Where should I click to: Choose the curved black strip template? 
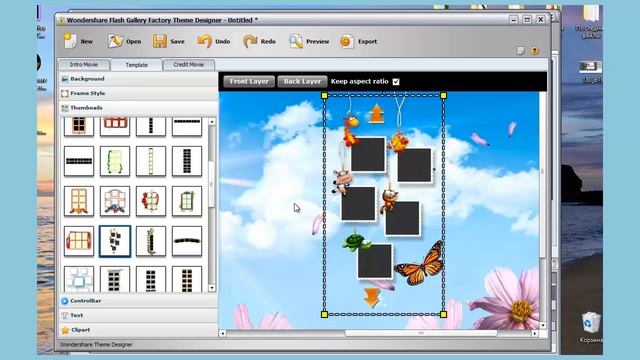(187, 241)
